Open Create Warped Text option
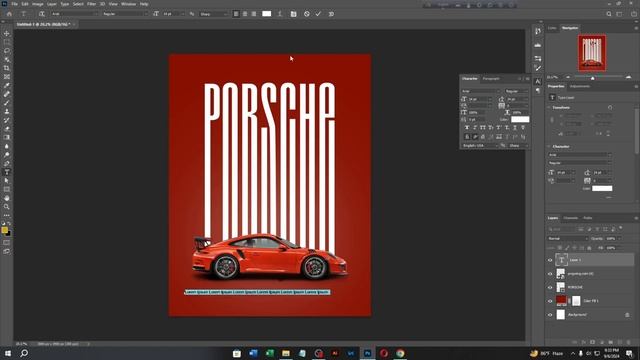 point(280,14)
